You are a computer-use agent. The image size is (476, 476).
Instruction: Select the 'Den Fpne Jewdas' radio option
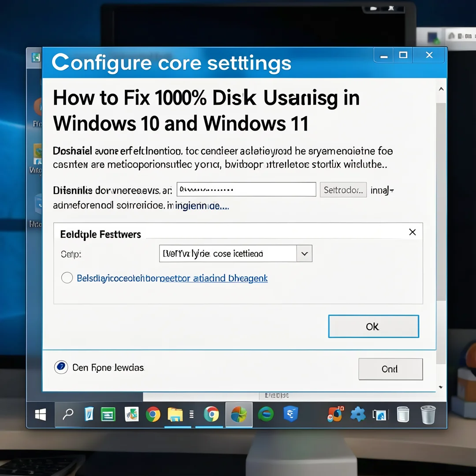(61, 367)
